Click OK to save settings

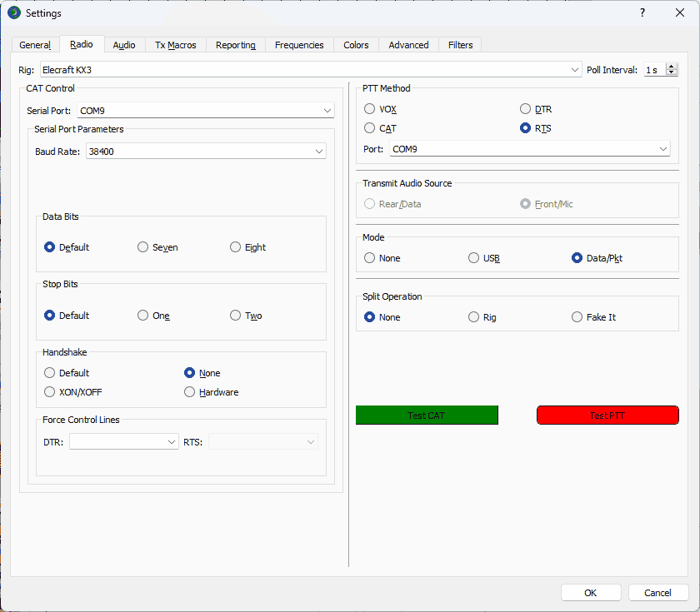591,593
